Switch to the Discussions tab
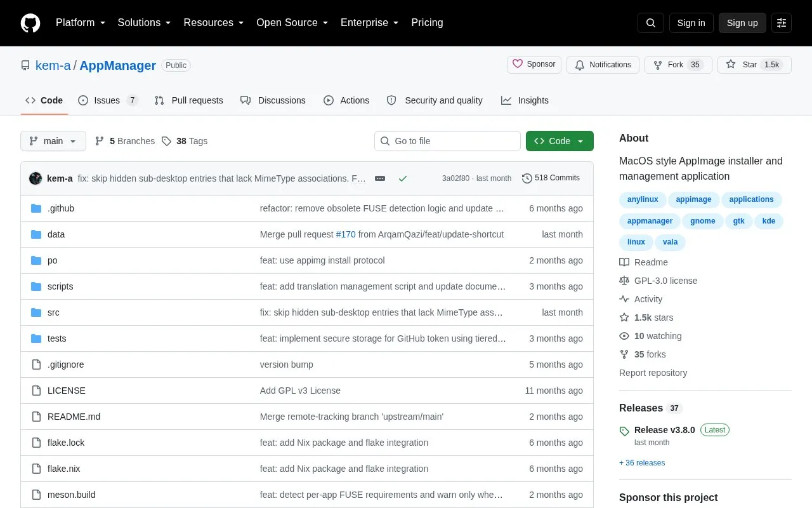 pyautogui.click(x=273, y=100)
